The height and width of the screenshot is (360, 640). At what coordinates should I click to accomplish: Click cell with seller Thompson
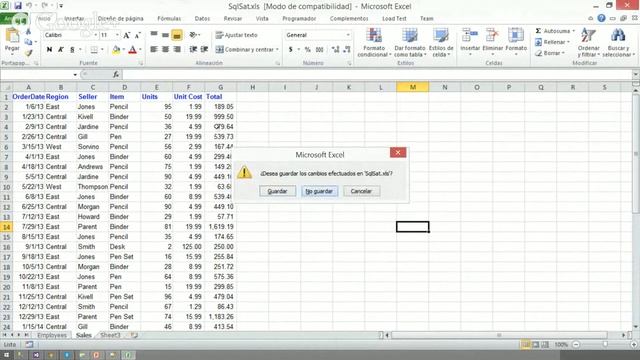pos(93,187)
